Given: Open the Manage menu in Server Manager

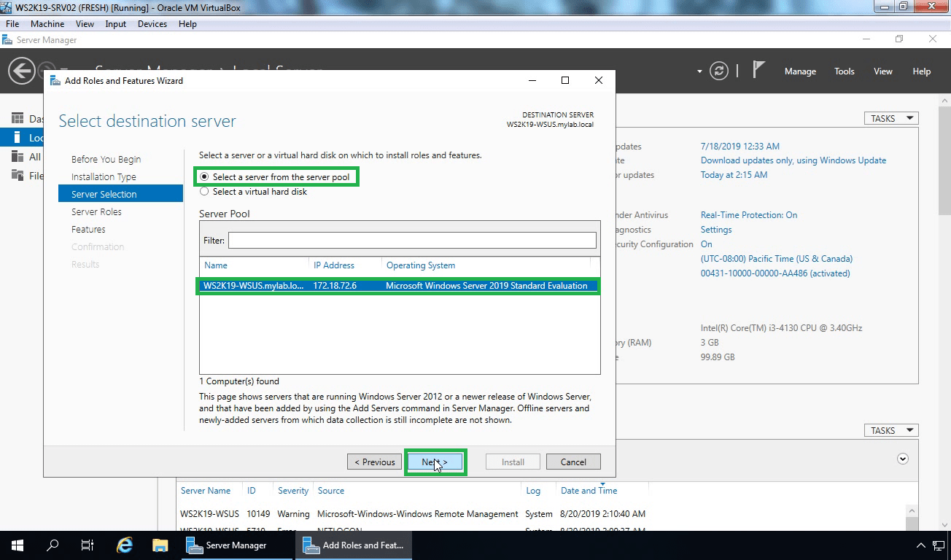Looking at the screenshot, I should click(x=800, y=71).
